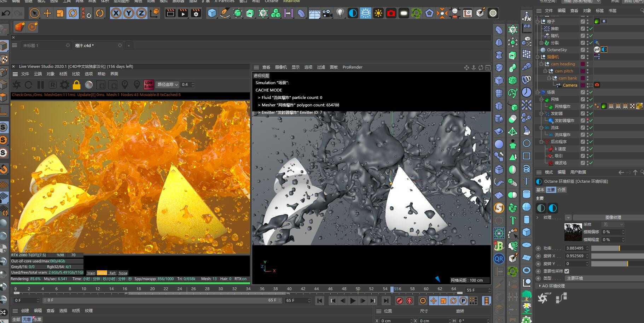Click the Undo arrow icon
The image size is (644, 323).
click(x=6, y=13)
